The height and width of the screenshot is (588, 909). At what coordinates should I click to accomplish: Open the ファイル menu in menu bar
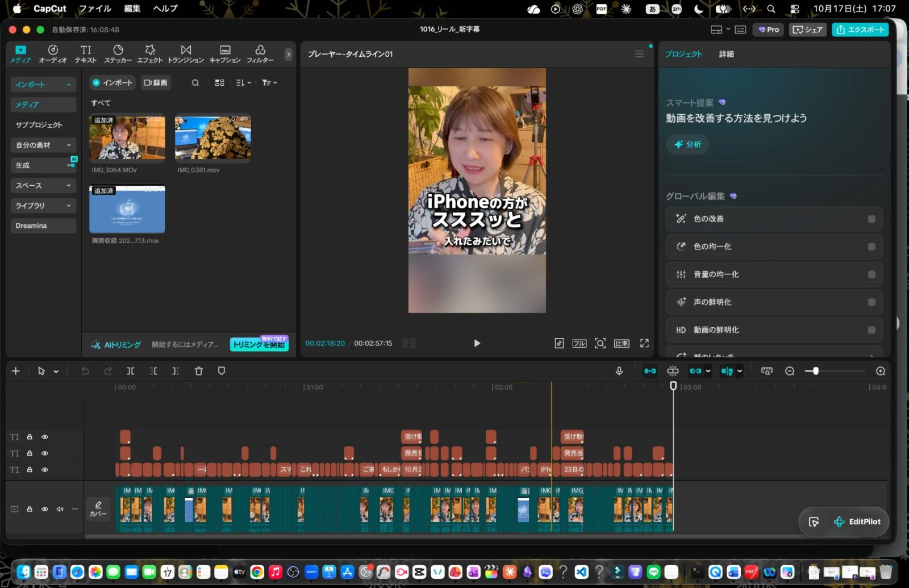[95, 9]
